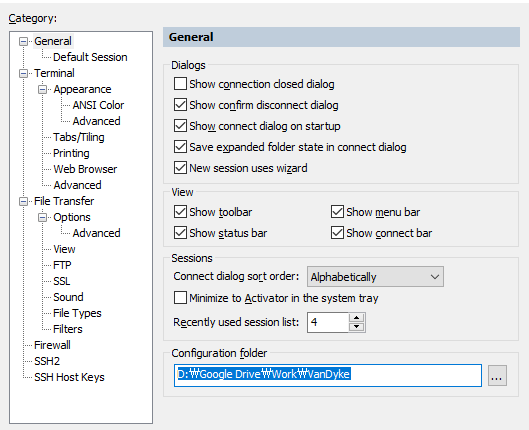Screen dimensions: 529x430
Task: Decrease recently used session list value
Action: [x=357, y=327]
